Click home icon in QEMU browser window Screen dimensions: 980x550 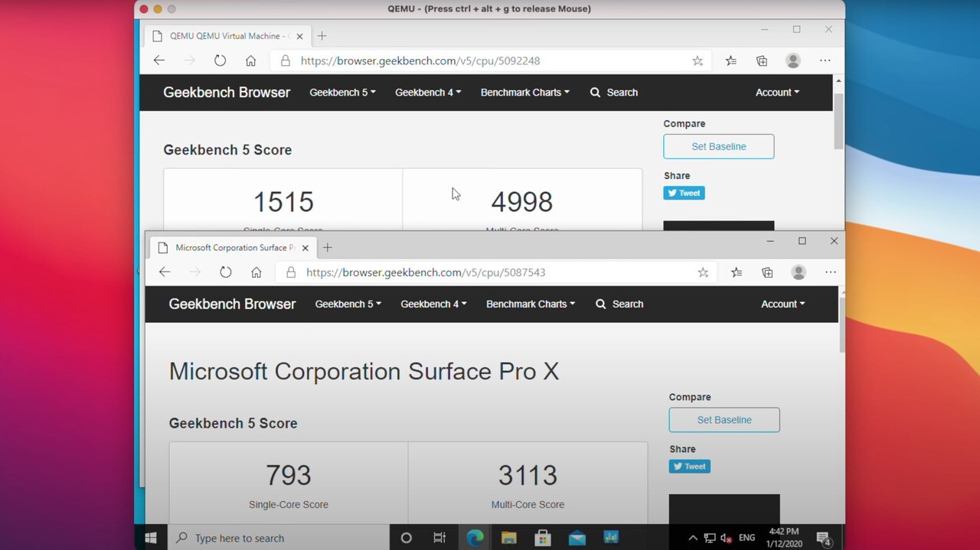[250, 61]
